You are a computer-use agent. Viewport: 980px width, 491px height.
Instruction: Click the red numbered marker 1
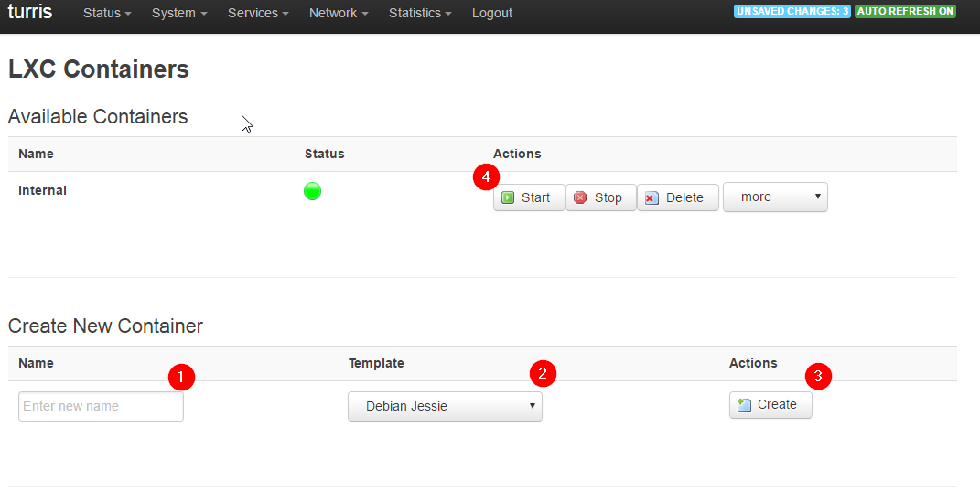(x=181, y=376)
